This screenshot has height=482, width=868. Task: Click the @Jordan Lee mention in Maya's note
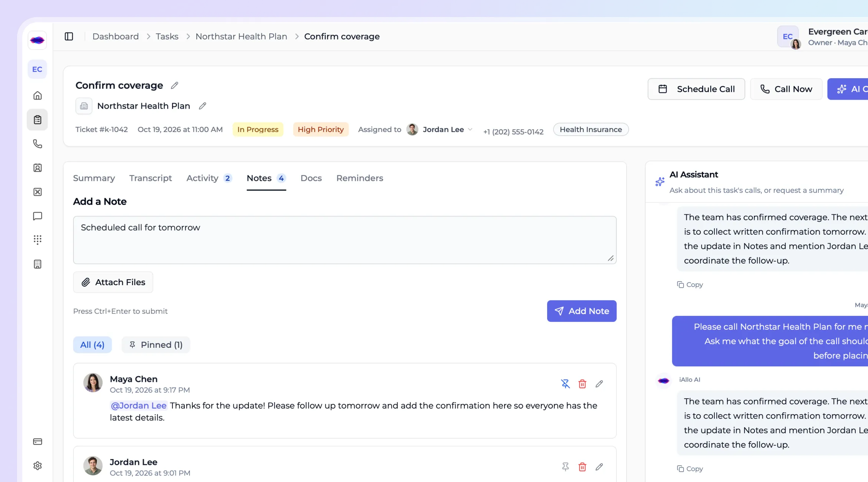tap(139, 406)
